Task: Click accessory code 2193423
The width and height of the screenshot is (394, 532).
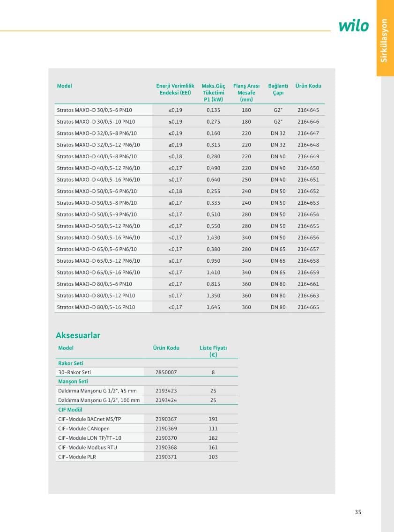Action: pyautogui.click(x=166, y=391)
